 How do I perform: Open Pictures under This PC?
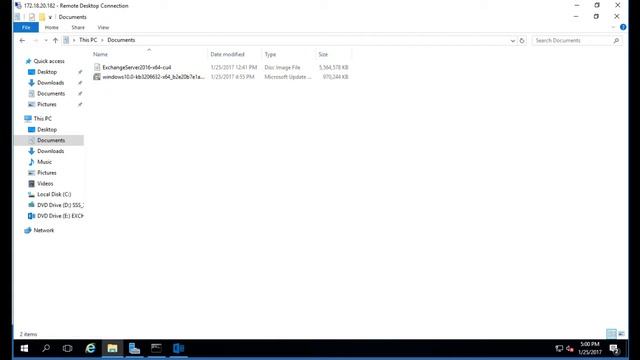(47, 173)
